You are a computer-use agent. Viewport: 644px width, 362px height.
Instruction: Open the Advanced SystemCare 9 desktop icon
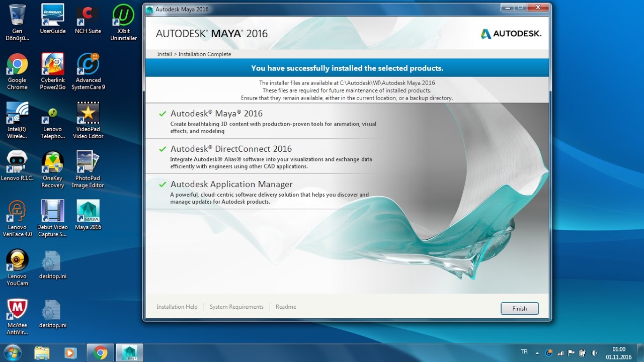(88, 72)
